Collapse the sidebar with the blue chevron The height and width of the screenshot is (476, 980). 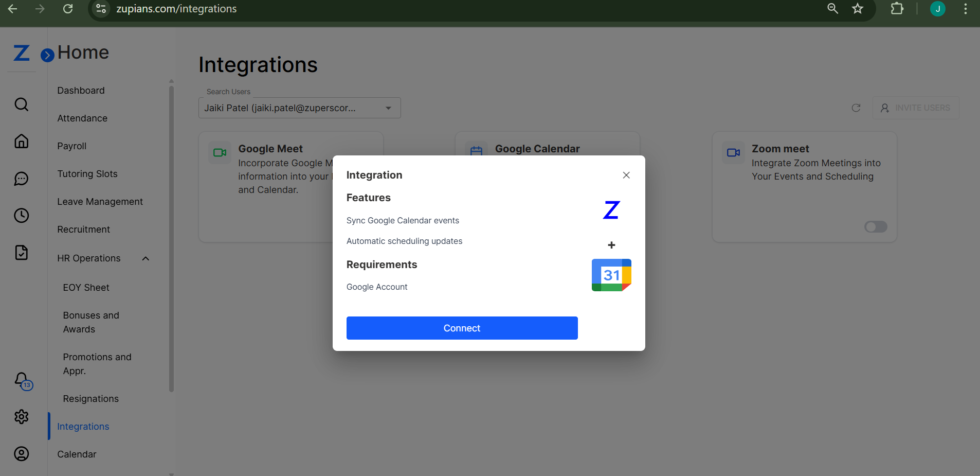tap(47, 55)
